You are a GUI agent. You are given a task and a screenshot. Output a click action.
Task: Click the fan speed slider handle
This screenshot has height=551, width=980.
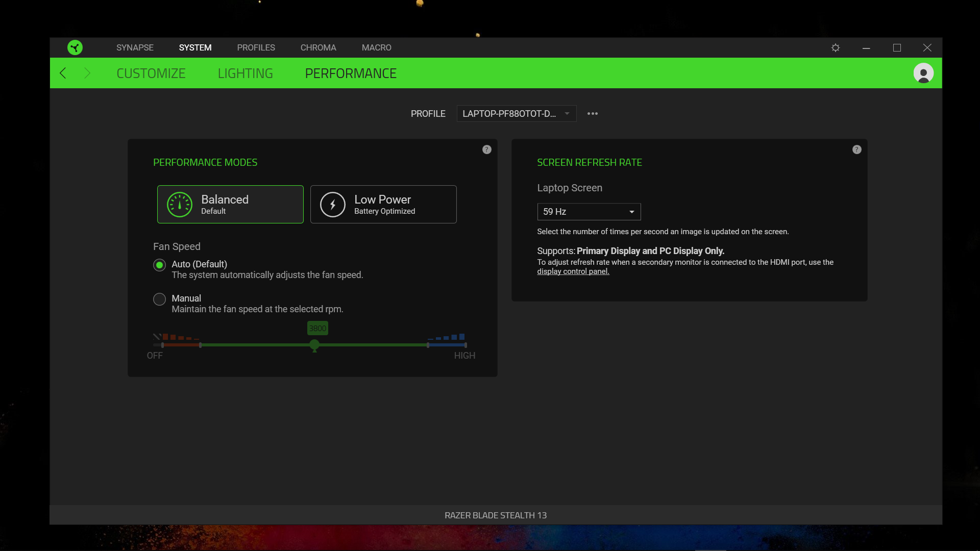[314, 345]
